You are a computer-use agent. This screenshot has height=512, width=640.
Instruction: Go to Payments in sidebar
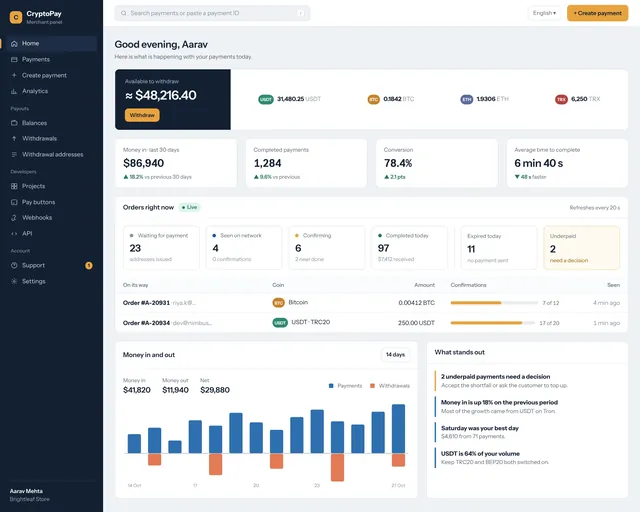click(x=51, y=59)
